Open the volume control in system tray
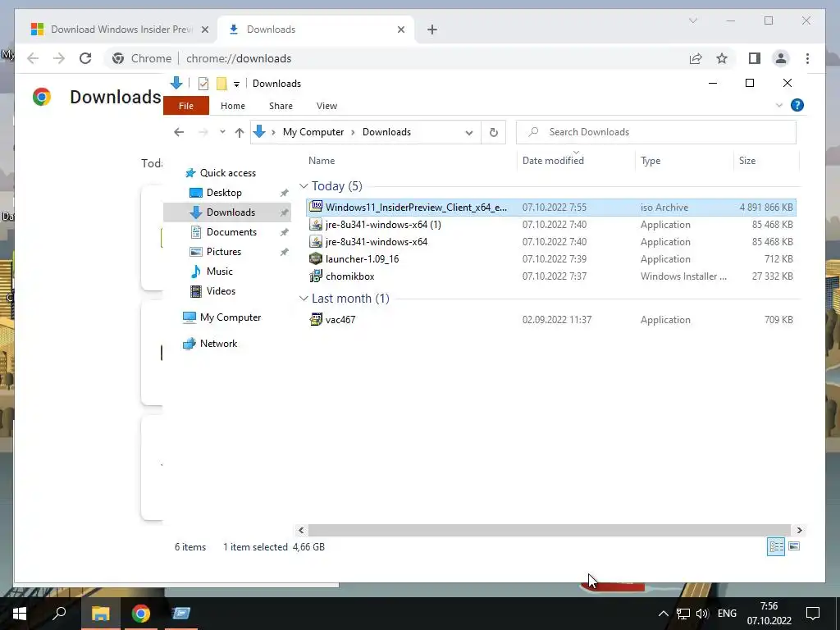This screenshot has height=630, width=840. 702,614
